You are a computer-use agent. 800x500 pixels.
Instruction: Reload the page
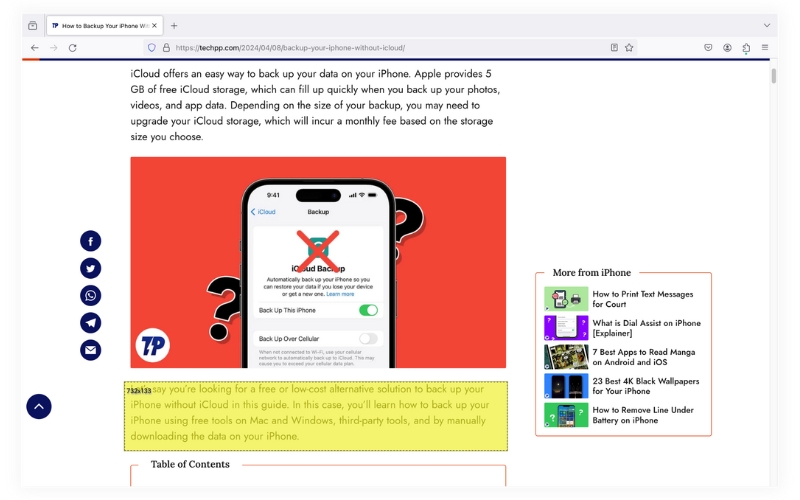72,47
